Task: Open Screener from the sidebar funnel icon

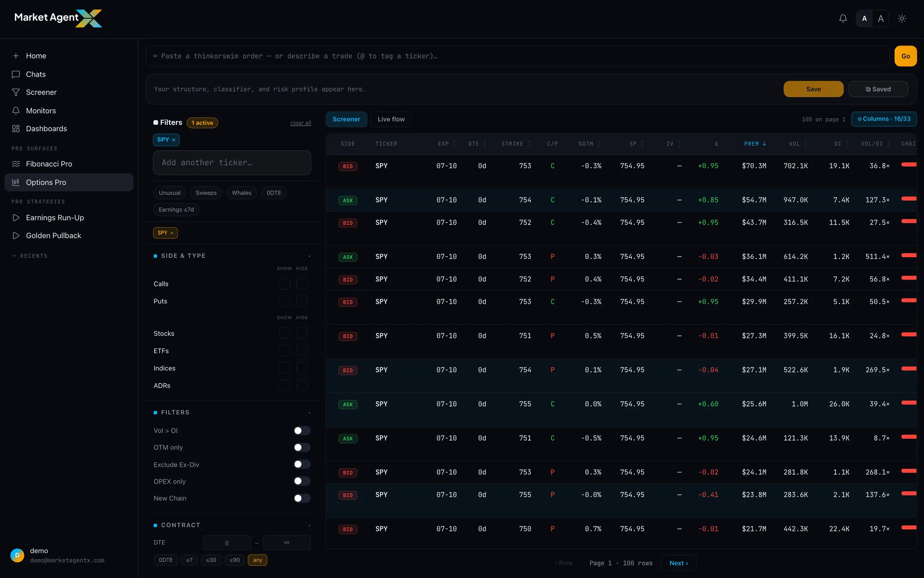Action: tap(16, 92)
